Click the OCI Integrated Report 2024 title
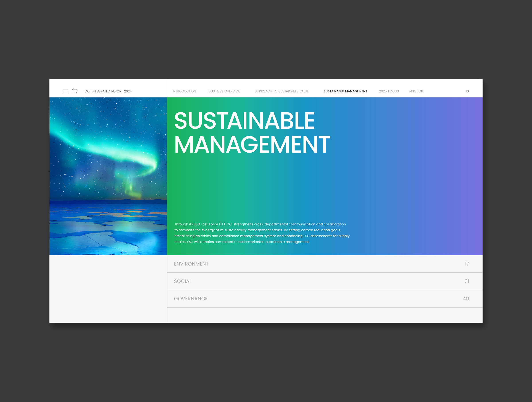532x402 pixels. point(108,91)
